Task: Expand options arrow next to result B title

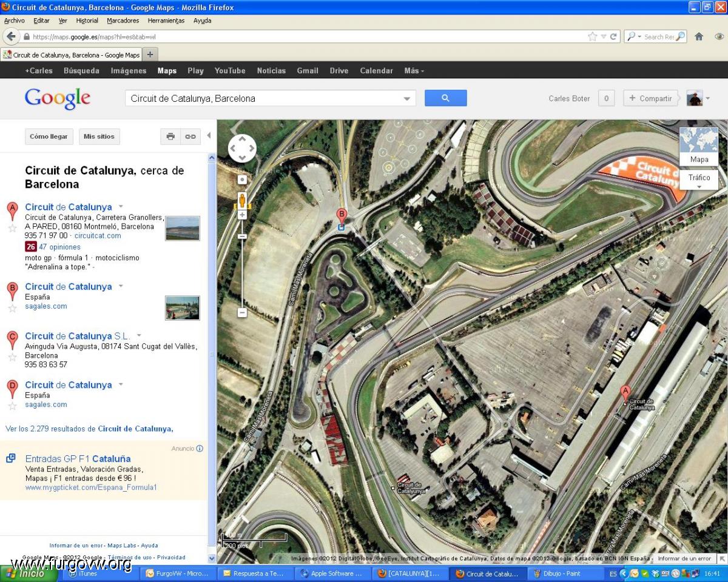Action: (x=121, y=286)
